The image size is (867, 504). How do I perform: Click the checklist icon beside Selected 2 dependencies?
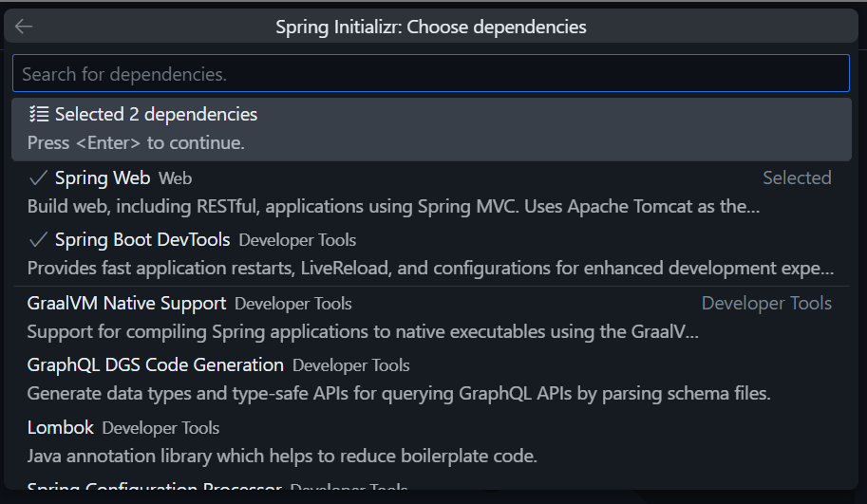click(x=39, y=115)
